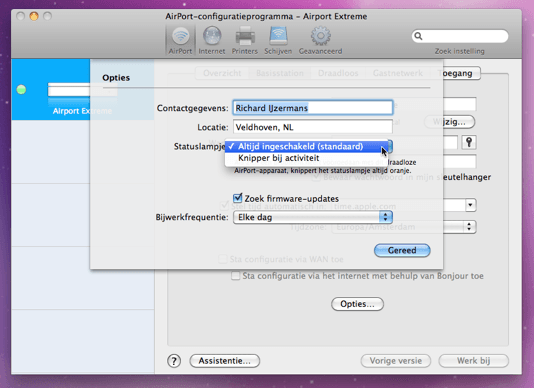
Task: Open the Tijdzone Europa/Amsterdam dropdown
Action: tap(404, 227)
